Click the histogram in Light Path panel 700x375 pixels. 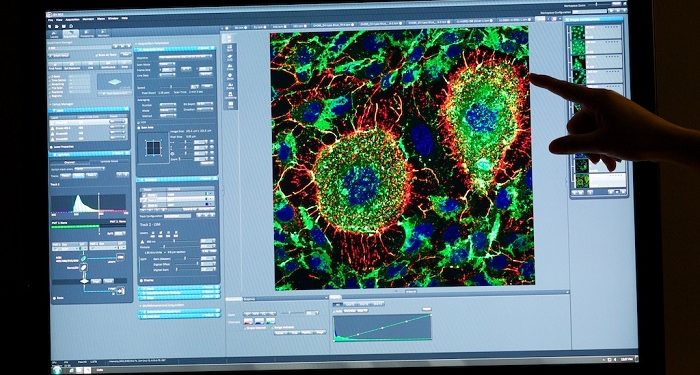point(88,203)
